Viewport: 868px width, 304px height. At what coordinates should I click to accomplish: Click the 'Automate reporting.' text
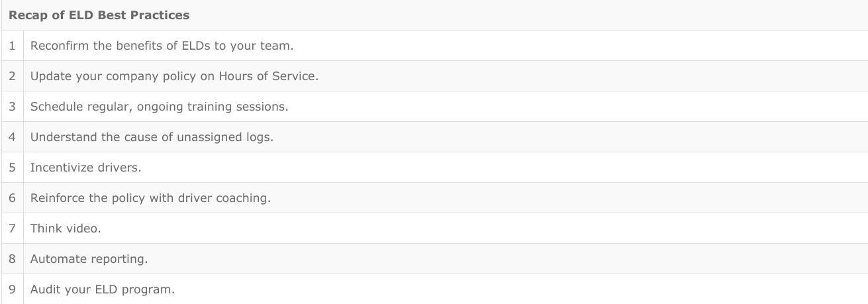coord(89,259)
